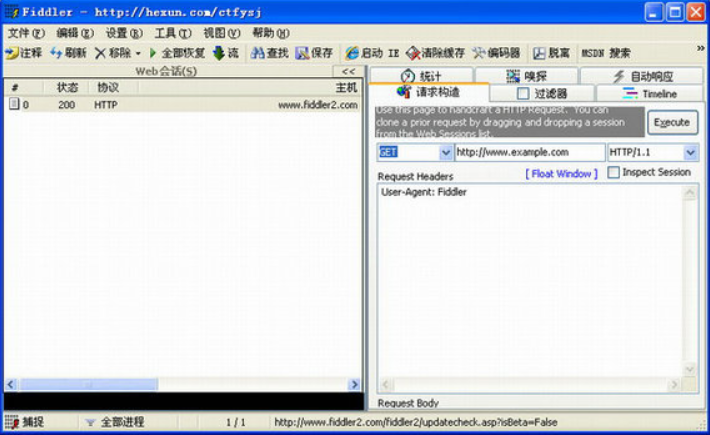Switch to the 自动响应 (AutoResponder) tab
Image resolution: width=710 pixels, height=435 pixels.
click(643, 76)
